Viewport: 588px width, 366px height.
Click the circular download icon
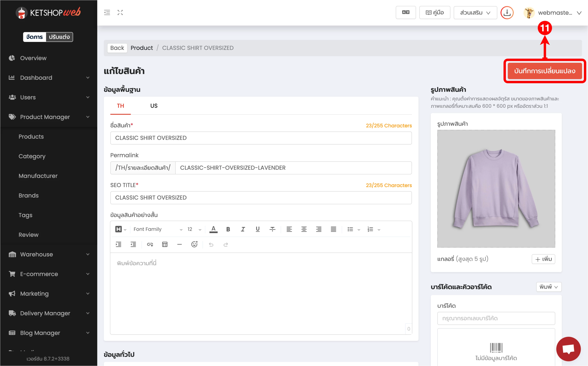click(507, 13)
